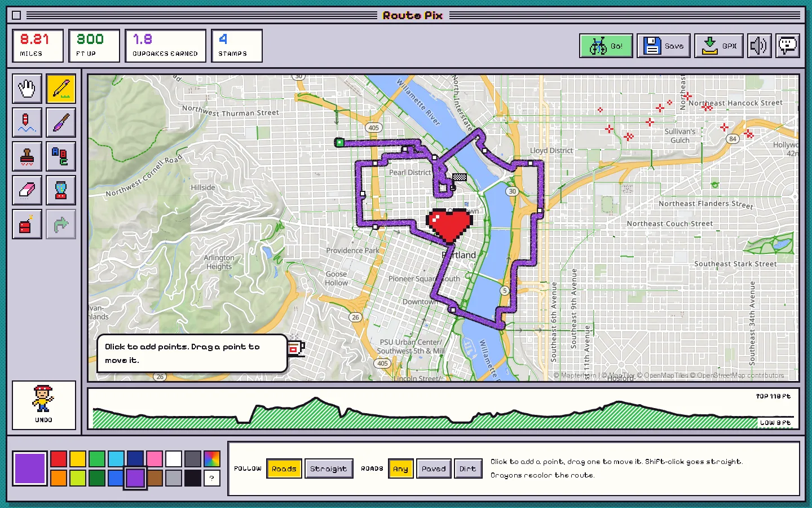Viewport: 812px width, 508px height.
Task: Select the pink eraser tool
Action: [27, 190]
